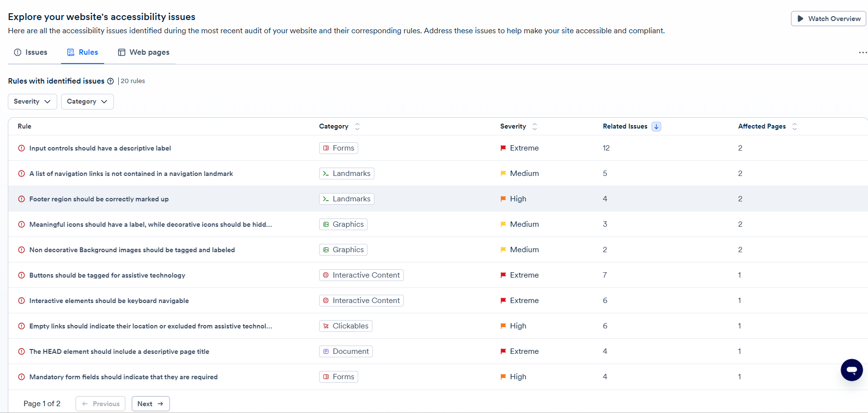Image resolution: width=868 pixels, height=413 pixels.
Task: Click Graphics tag on Non decorative Background row
Action: (x=343, y=250)
